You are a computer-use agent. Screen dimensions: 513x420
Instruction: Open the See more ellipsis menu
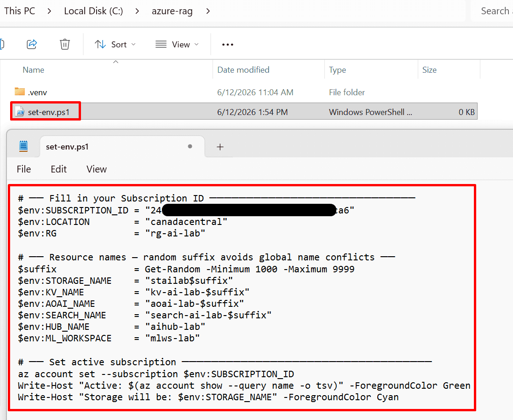(x=228, y=45)
